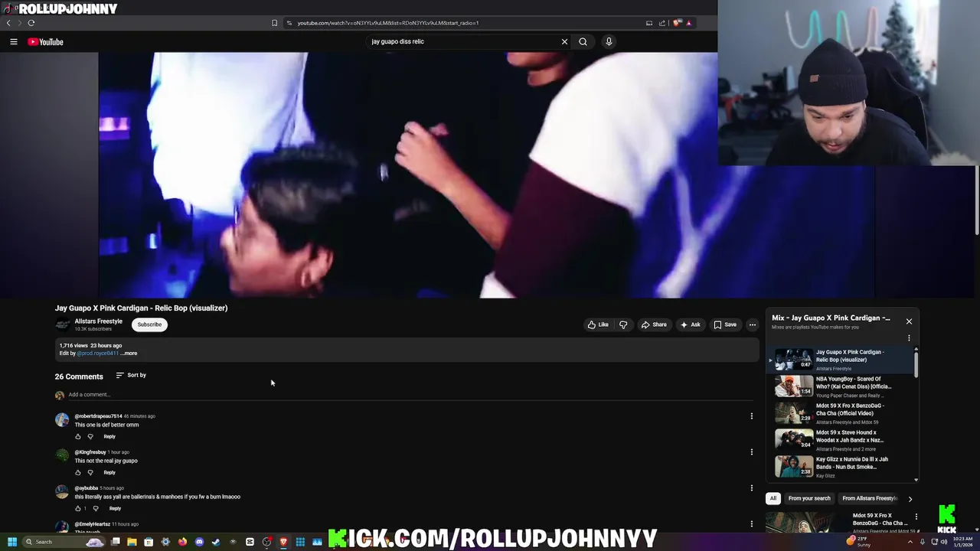The width and height of the screenshot is (980, 551).
Task: Open the Ask AI button
Action: (690, 324)
